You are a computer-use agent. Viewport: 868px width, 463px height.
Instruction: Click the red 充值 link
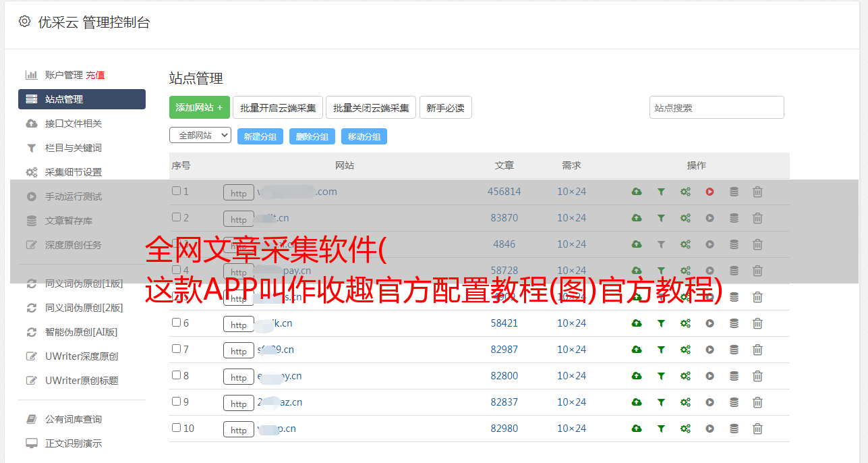(x=95, y=75)
